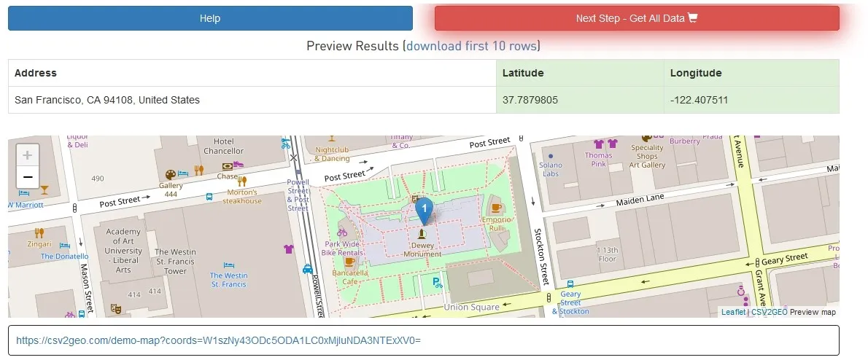868x360 pixels.
Task: Open the Leaflet attribution link
Action: [733, 312]
